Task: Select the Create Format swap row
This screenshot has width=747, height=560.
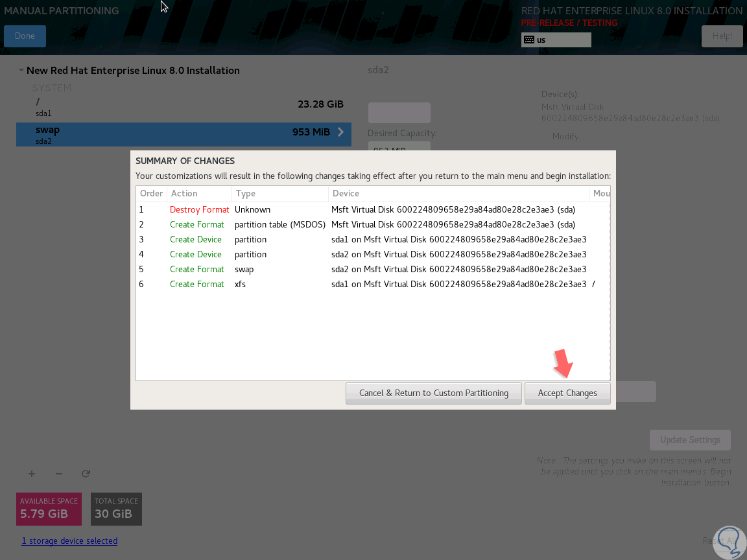Action: 373,269
